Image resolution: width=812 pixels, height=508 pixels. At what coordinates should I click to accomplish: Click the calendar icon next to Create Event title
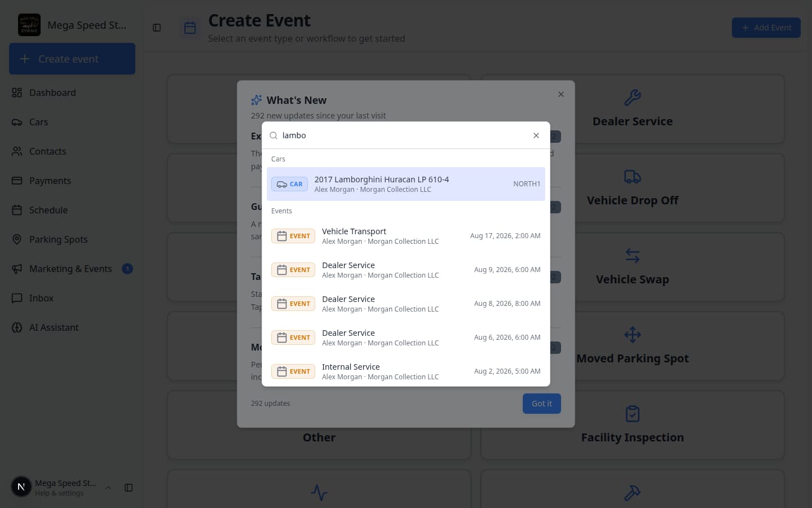[190, 28]
